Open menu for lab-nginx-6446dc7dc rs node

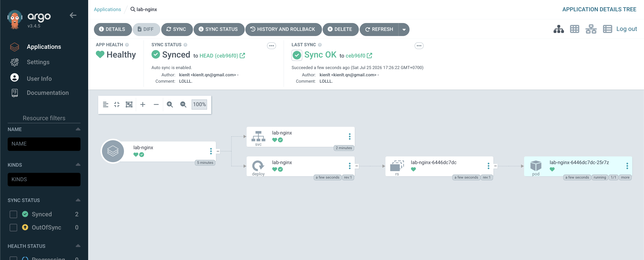pyautogui.click(x=489, y=166)
